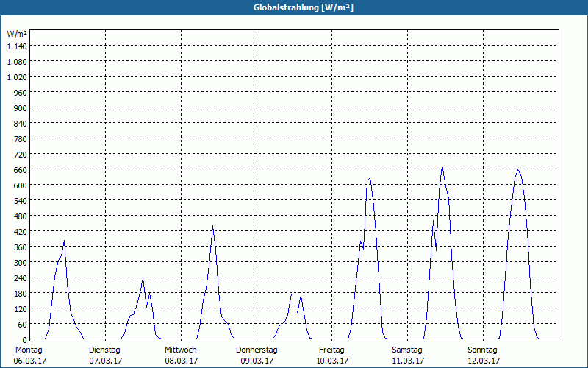
Task: Select the 12.03.17 date label
Action: click(484, 361)
